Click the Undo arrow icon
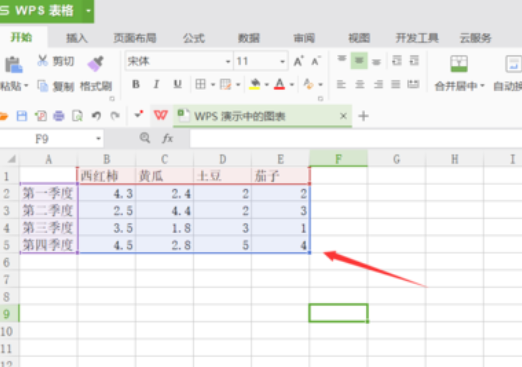Image resolution: width=522 pixels, height=367 pixels. click(x=96, y=116)
